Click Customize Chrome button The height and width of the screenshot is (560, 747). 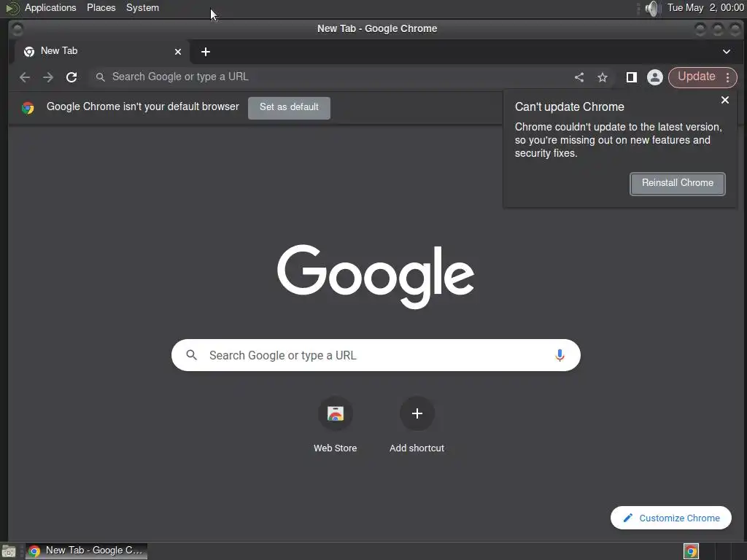[x=671, y=518]
